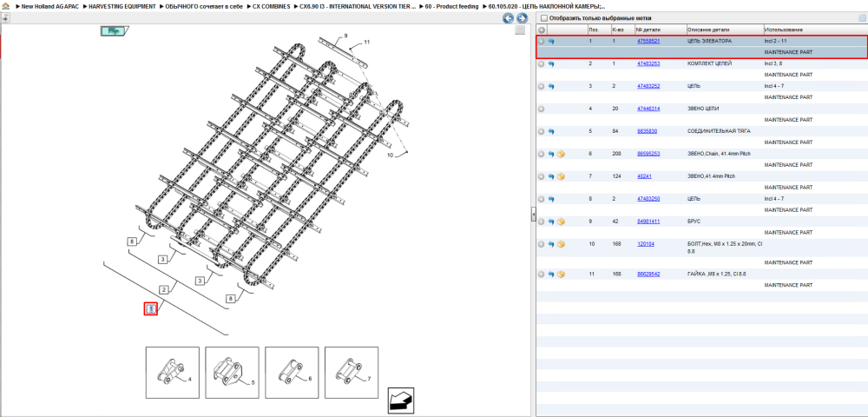Screen dimensions: 868x417
Task: Collapse the parts list panel via splitter handle
Action: coord(533,214)
